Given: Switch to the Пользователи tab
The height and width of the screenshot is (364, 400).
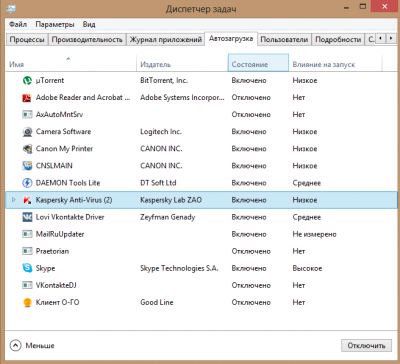Looking at the screenshot, I should (x=284, y=39).
